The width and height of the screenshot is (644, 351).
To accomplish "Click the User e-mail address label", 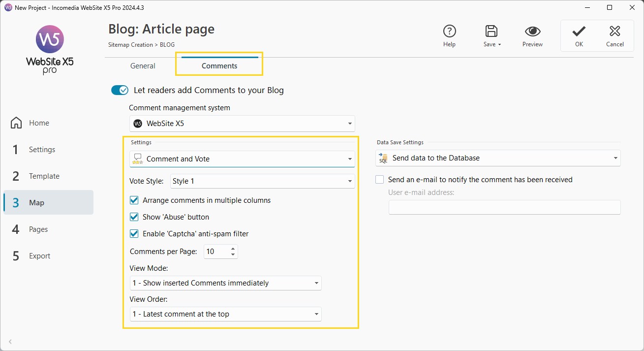I will tap(421, 192).
